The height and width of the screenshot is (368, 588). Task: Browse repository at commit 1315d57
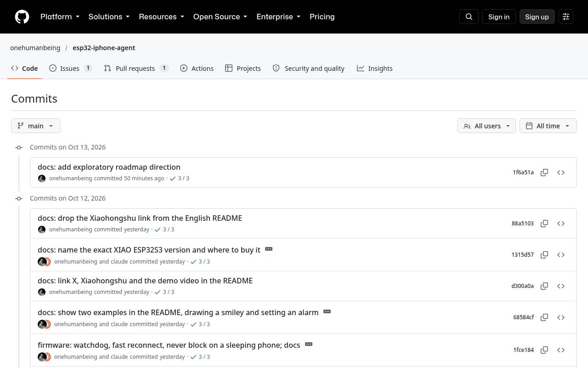(561, 255)
